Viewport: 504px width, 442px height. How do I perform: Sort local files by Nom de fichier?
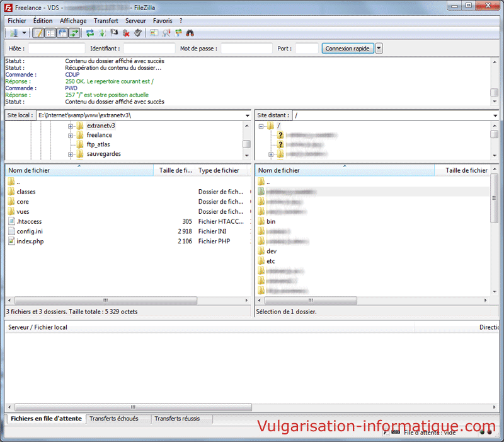79,170
